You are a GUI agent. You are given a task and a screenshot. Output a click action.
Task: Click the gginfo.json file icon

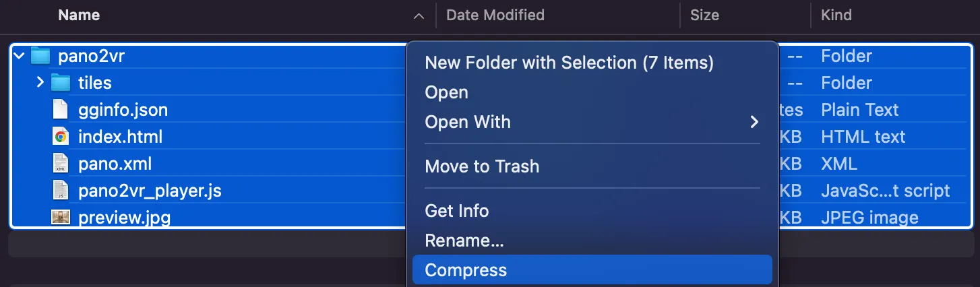pyautogui.click(x=61, y=110)
